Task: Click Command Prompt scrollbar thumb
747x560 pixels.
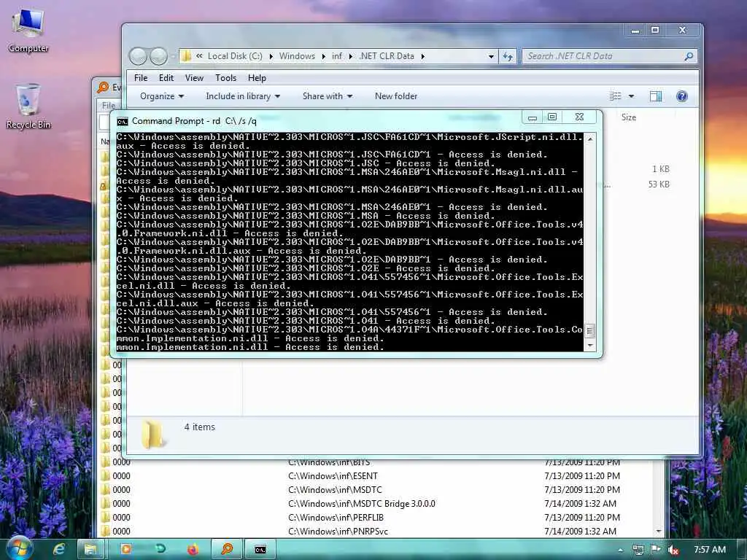Action: [589, 330]
